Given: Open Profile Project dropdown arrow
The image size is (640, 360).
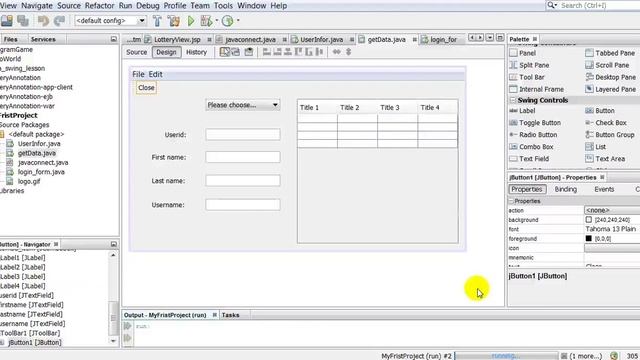Looking at the screenshot, I should point(238,21).
